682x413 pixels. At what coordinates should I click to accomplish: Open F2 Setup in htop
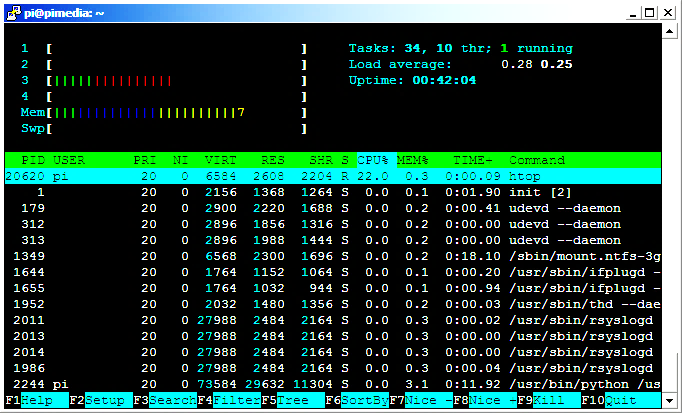(x=101, y=400)
